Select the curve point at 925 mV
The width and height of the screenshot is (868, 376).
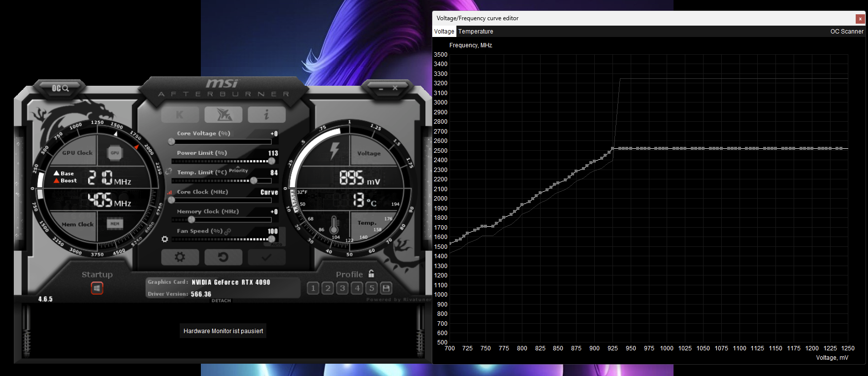[613, 148]
